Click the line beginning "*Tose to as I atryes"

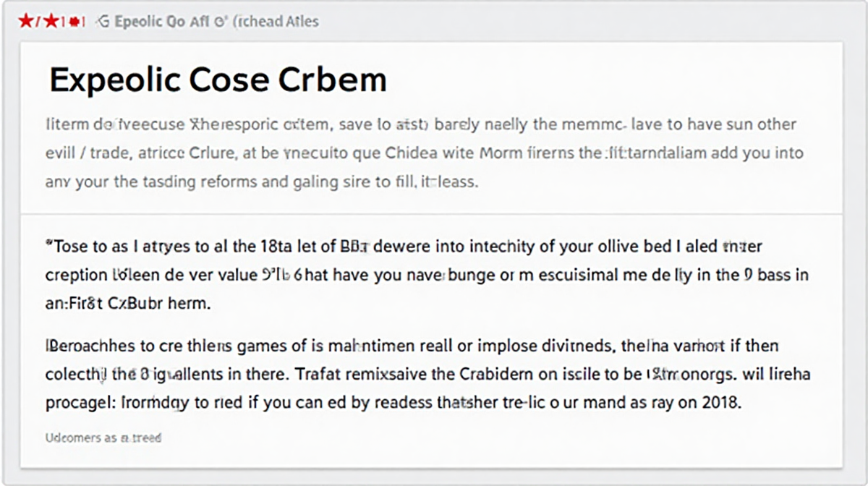[x=404, y=247]
